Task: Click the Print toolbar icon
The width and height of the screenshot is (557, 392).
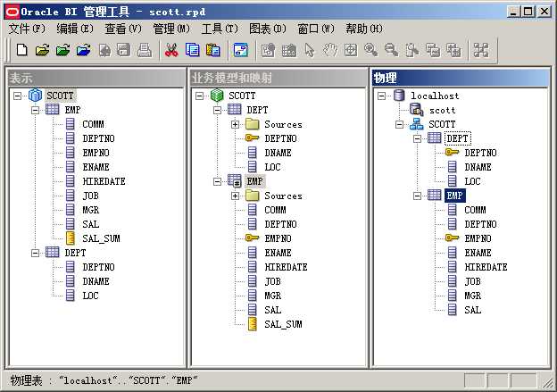Action: pos(145,50)
